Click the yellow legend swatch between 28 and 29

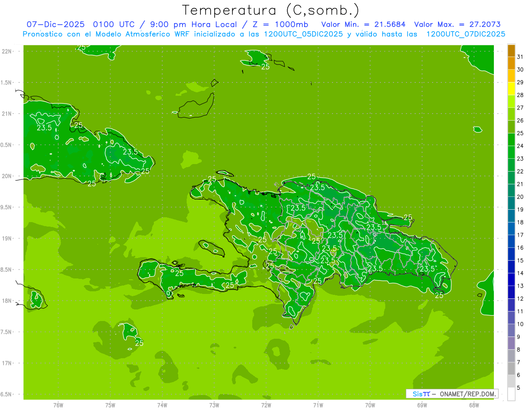pos(511,89)
